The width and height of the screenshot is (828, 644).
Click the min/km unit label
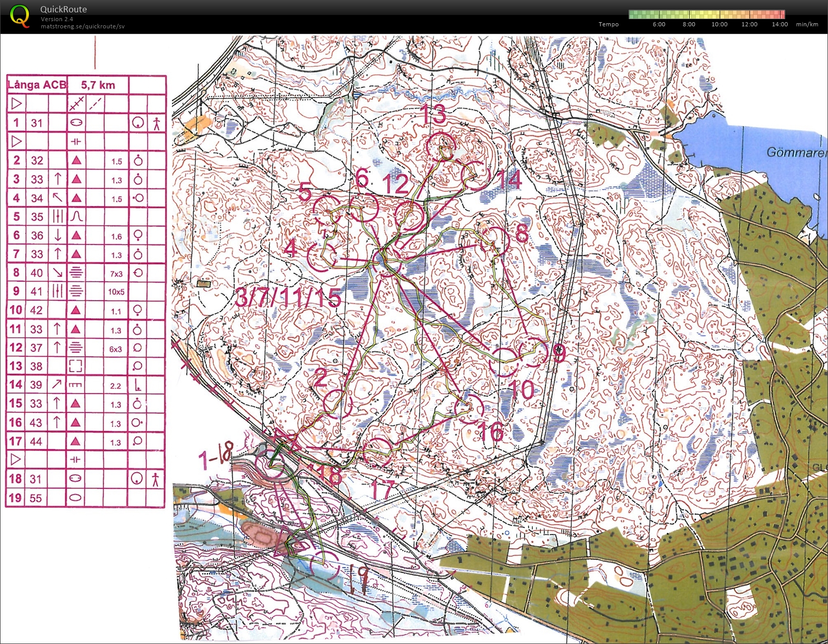(807, 24)
